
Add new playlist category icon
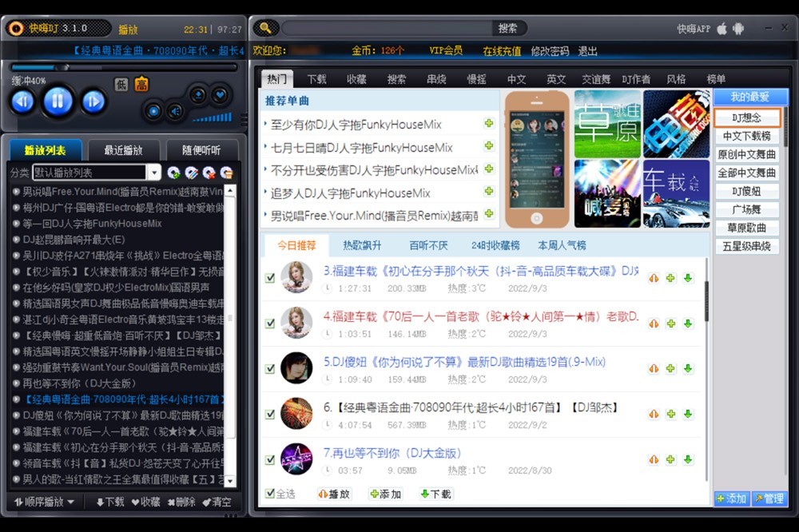(x=173, y=173)
